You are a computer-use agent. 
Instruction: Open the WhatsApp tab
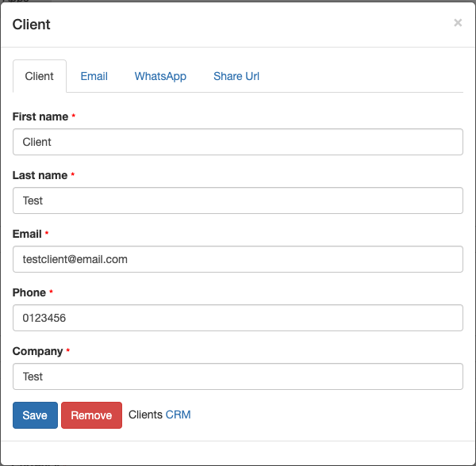tap(160, 76)
